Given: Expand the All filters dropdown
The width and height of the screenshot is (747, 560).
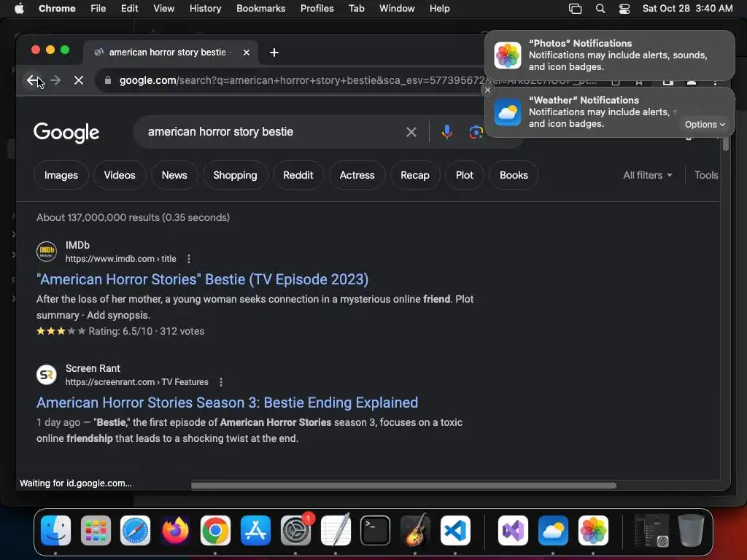Looking at the screenshot, I should pos(648,175).
